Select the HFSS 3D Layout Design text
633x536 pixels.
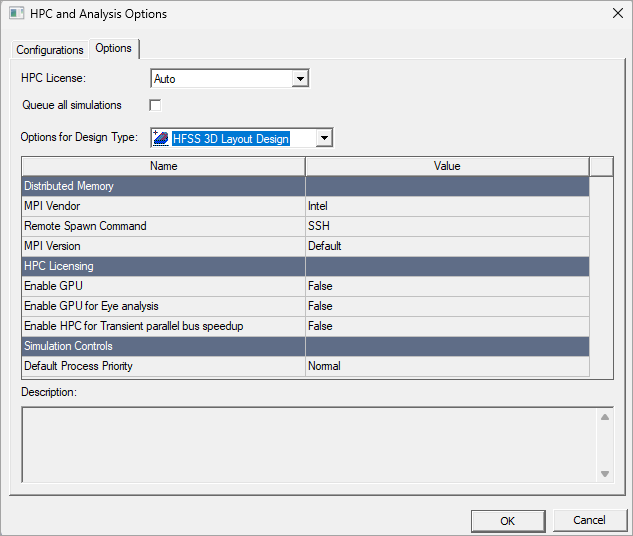point(231,138)
